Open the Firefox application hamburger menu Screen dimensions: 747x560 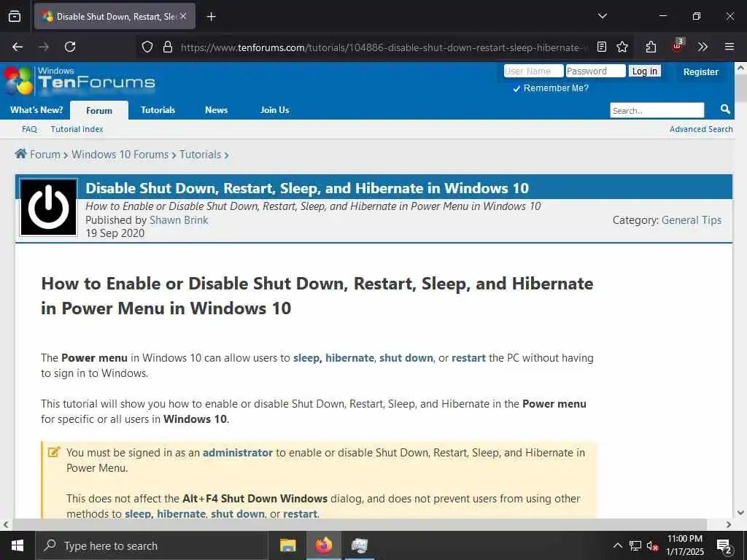[729, 47]
